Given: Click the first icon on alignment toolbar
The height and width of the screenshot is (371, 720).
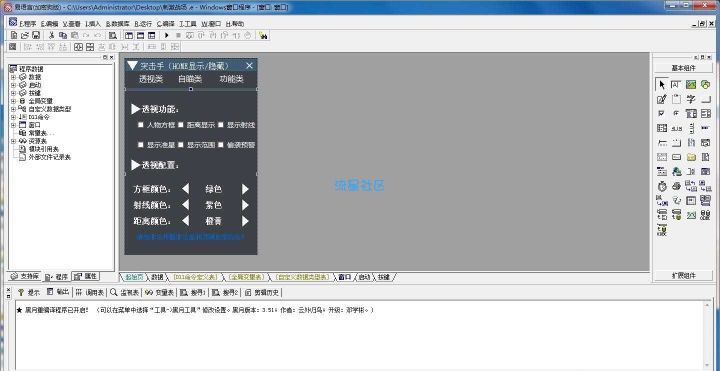Looking at the screenshot, I should [x=12, y=47].
